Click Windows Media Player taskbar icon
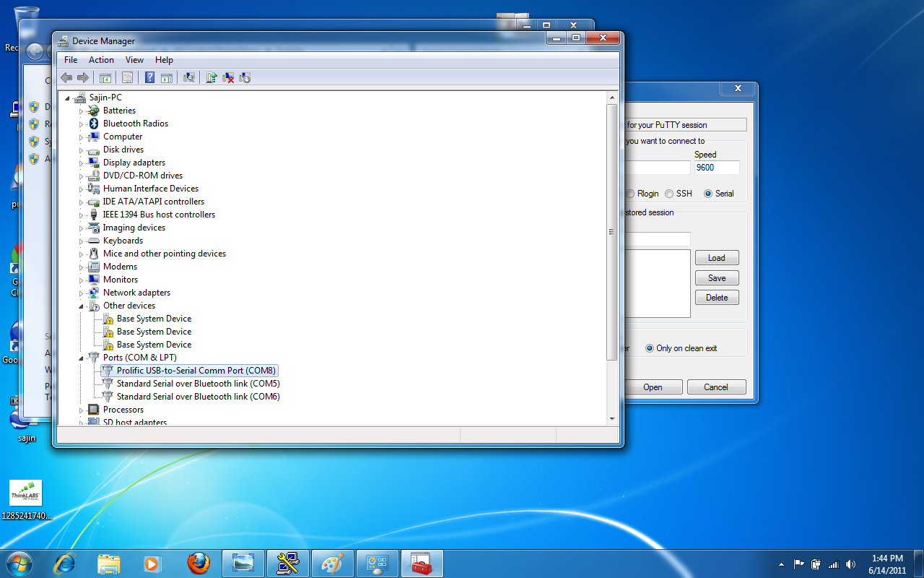 coord(152,564)
